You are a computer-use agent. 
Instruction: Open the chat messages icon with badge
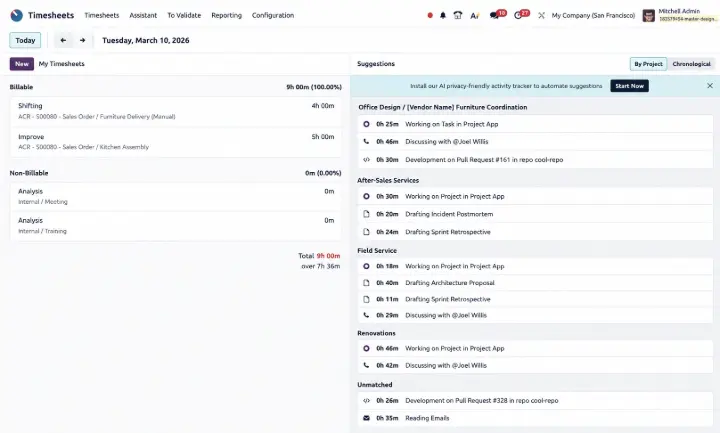click(494, 15)
